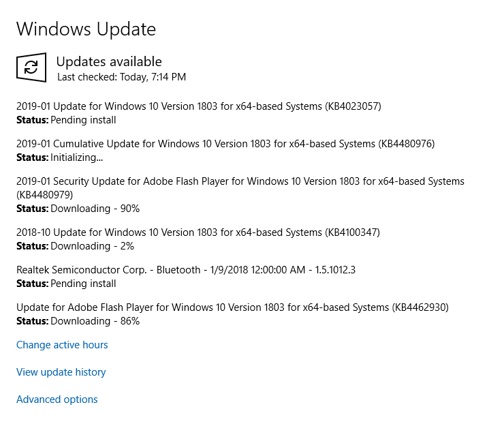Click the Updates available status heading
Image resolution: width=504 pixels, height=424 pixels.
coord(109,62)
